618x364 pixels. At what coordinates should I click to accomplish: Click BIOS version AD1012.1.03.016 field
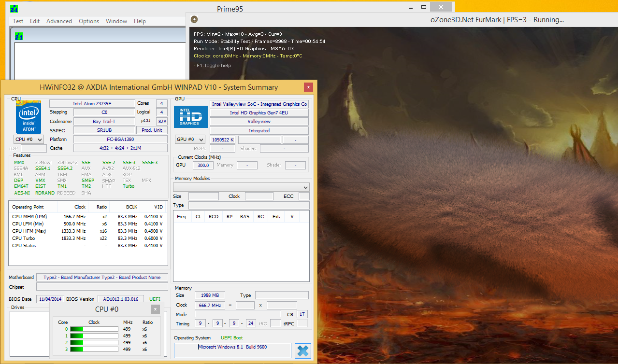point(121,299)
